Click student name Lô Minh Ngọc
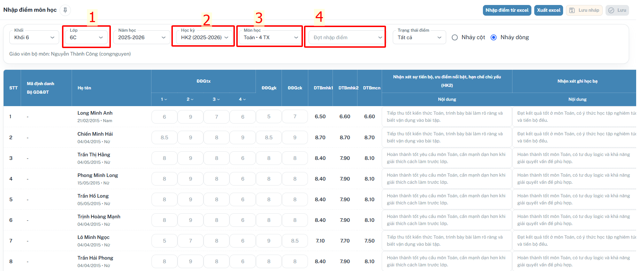 pyautogui.click(x=93, y=237)
